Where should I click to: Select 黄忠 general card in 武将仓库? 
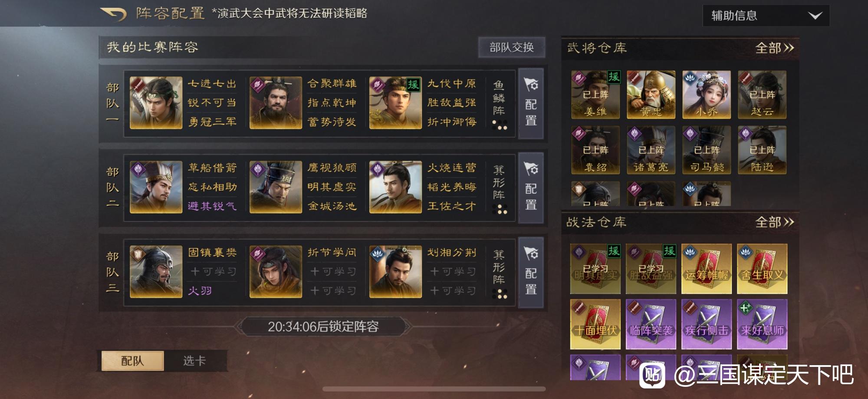(651, 95)
